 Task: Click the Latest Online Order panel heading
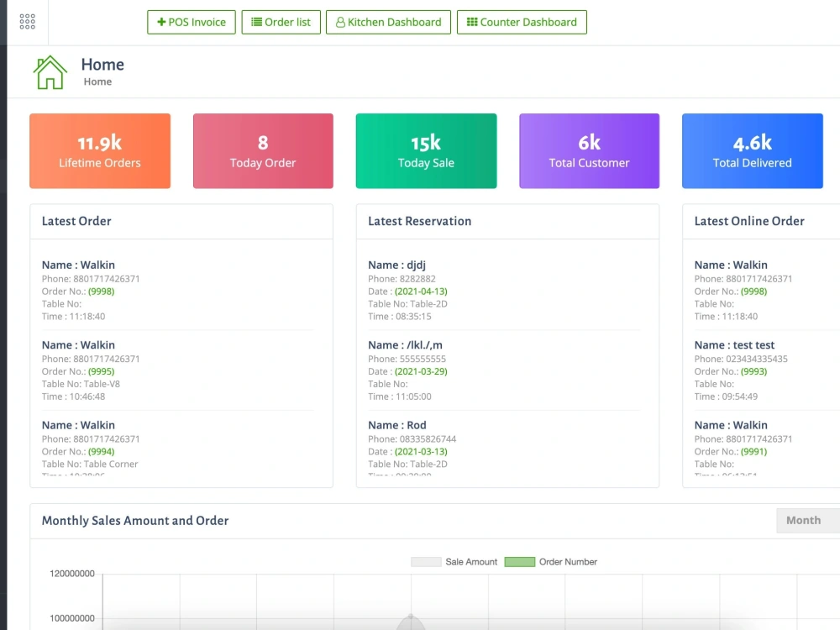point(749,221)
